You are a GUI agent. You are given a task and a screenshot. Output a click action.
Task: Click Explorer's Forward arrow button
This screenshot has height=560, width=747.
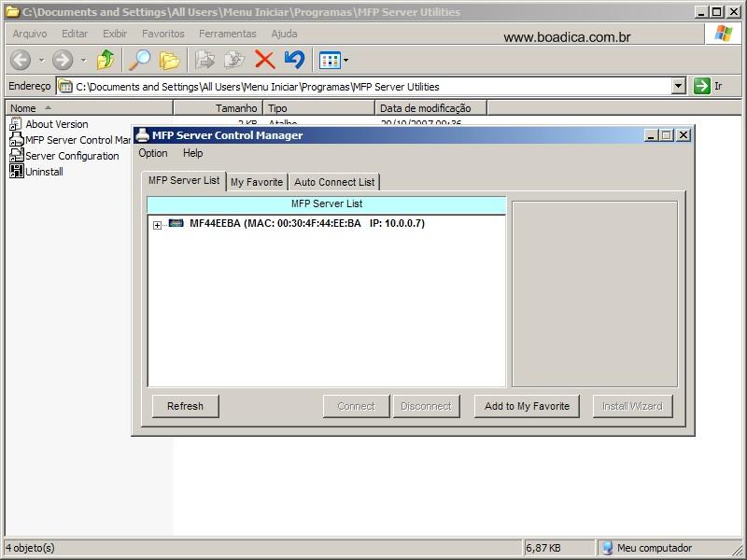pyautogui.click(x=63, y=60)
